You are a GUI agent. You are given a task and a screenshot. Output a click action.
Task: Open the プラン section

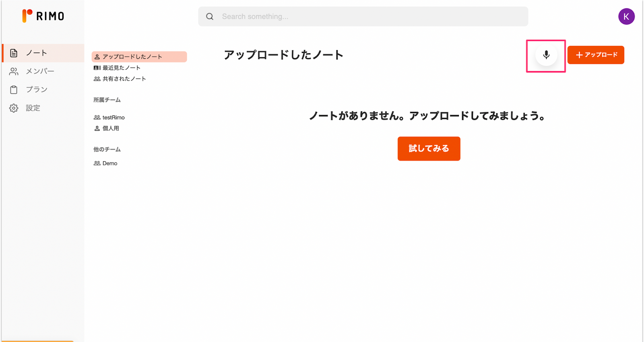(x=37, y=89)
